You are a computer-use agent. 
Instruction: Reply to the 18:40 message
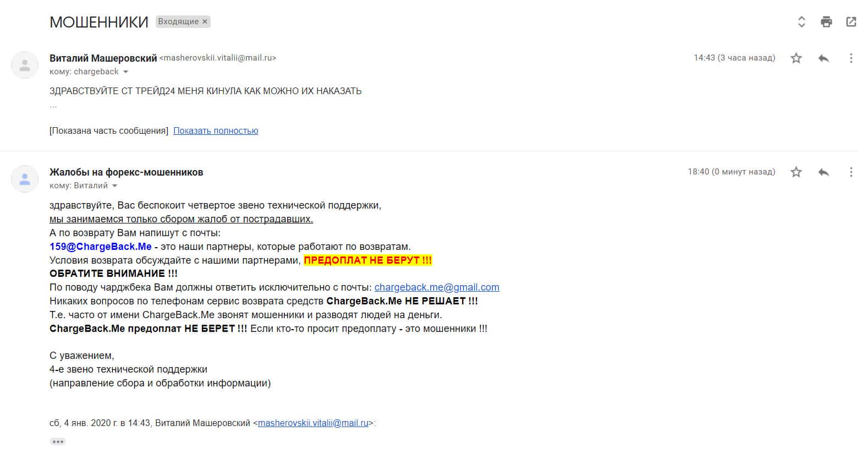coord(823,172)
